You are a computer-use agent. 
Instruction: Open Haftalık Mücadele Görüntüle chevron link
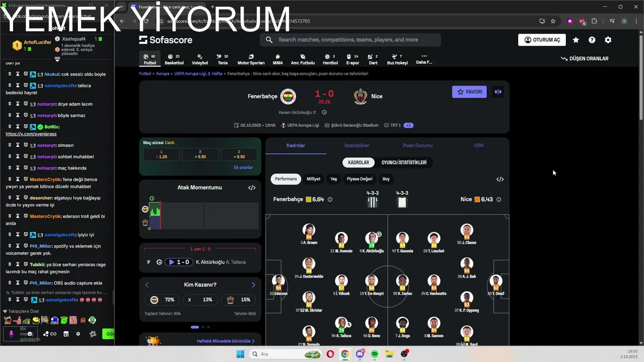point(226,341)
